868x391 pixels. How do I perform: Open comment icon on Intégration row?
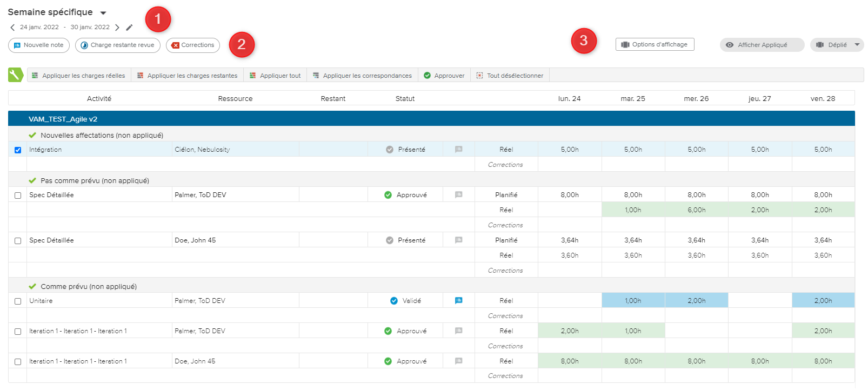[458, 150]
